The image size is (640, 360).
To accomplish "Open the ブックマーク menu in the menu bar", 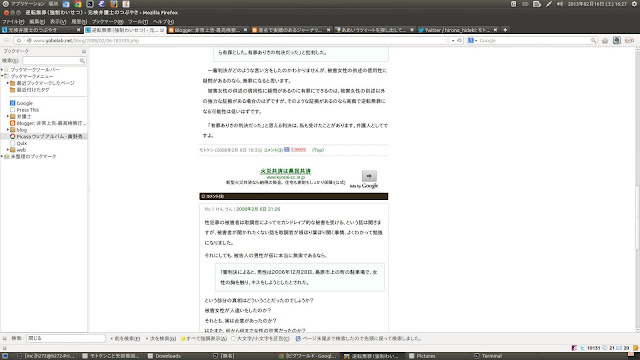I will (107, 22).
